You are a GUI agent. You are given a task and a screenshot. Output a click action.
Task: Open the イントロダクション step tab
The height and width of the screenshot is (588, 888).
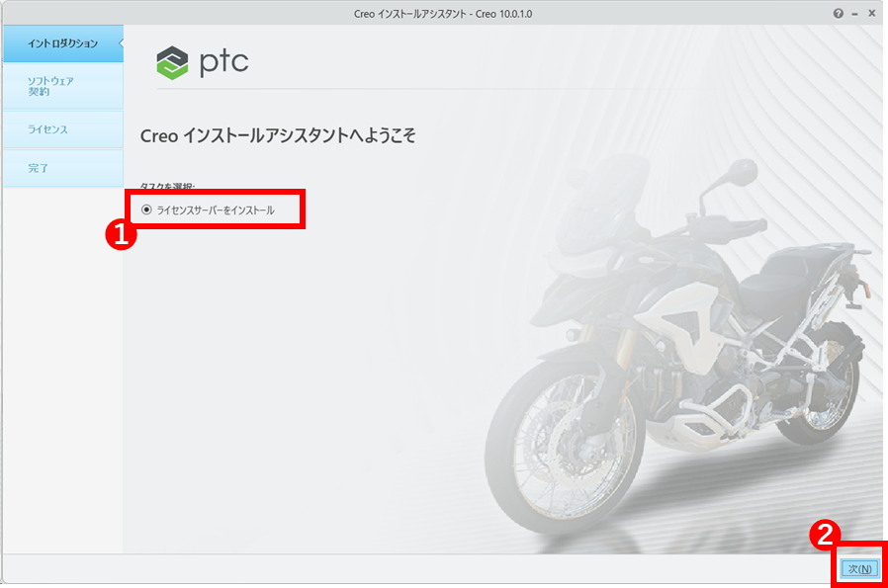click(x=61, y=43)
